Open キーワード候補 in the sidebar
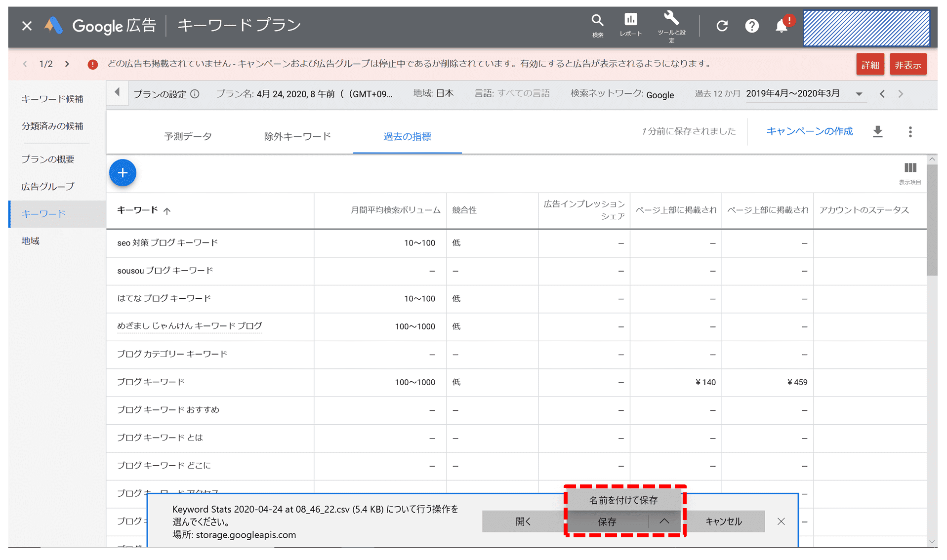This screenshot has height=560, width=947. coord(52,99)
